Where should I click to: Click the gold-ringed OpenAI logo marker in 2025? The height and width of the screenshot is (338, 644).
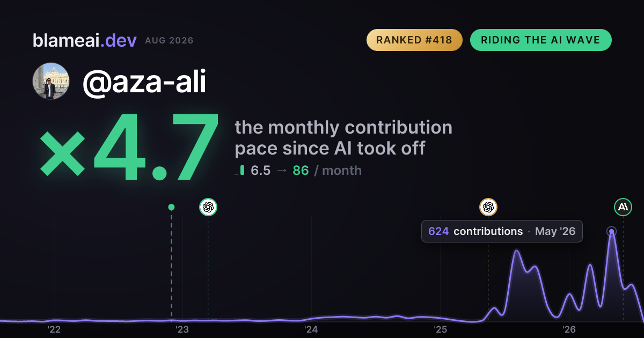(488, 207)
